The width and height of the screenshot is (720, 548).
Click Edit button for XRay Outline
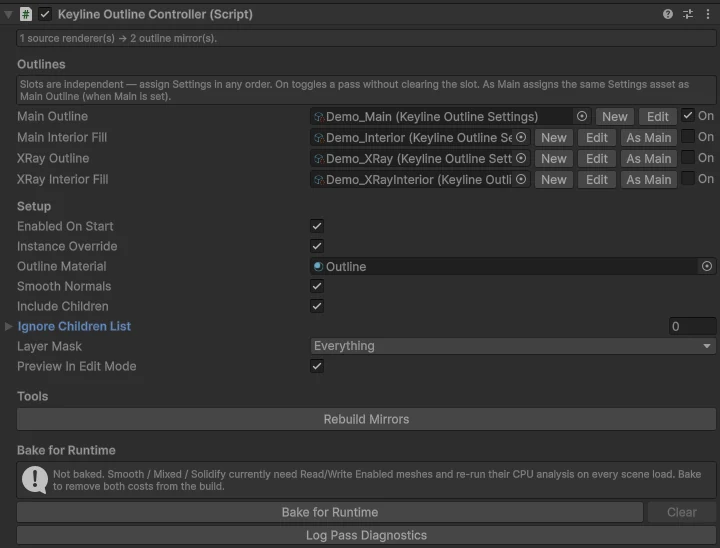tap(596, 159)
